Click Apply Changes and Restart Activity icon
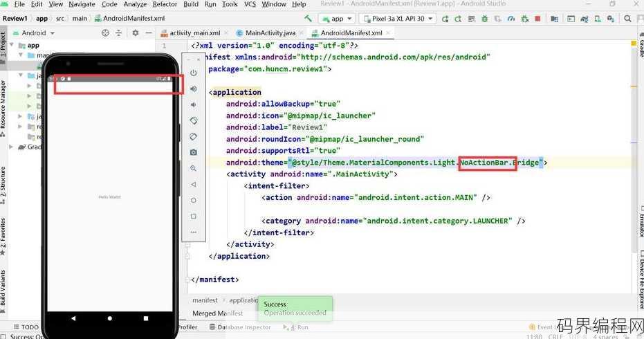644x339 pixels. pyautogui.click(x=459, y=19)
